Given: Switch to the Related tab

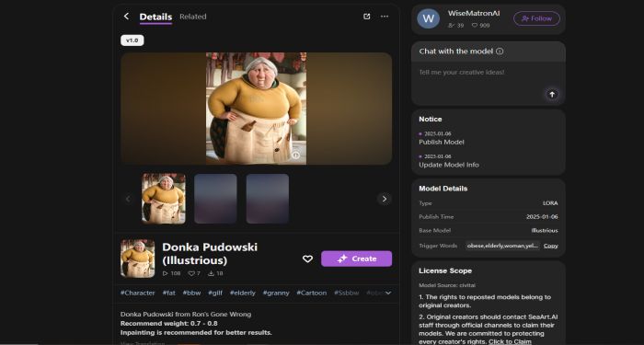Looking at the screenshot, I should 193,17.
